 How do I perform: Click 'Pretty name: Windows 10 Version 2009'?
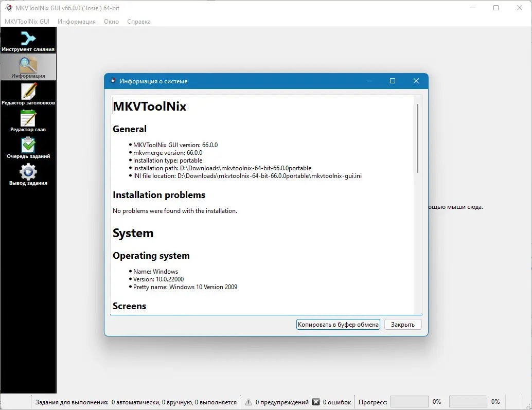[185, 287]
